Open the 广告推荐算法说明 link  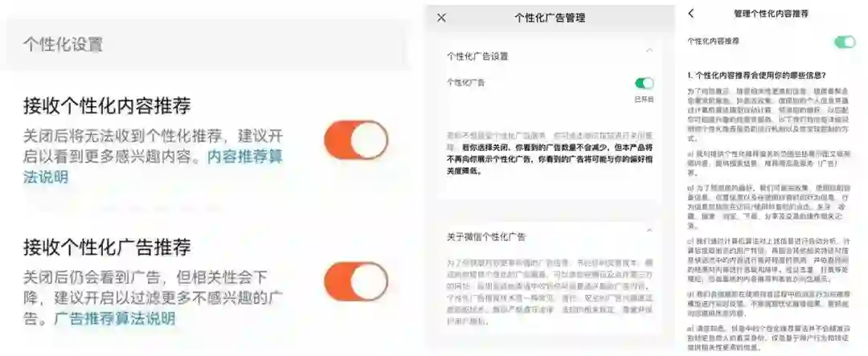pyautogui.click(x=115, y=319)
